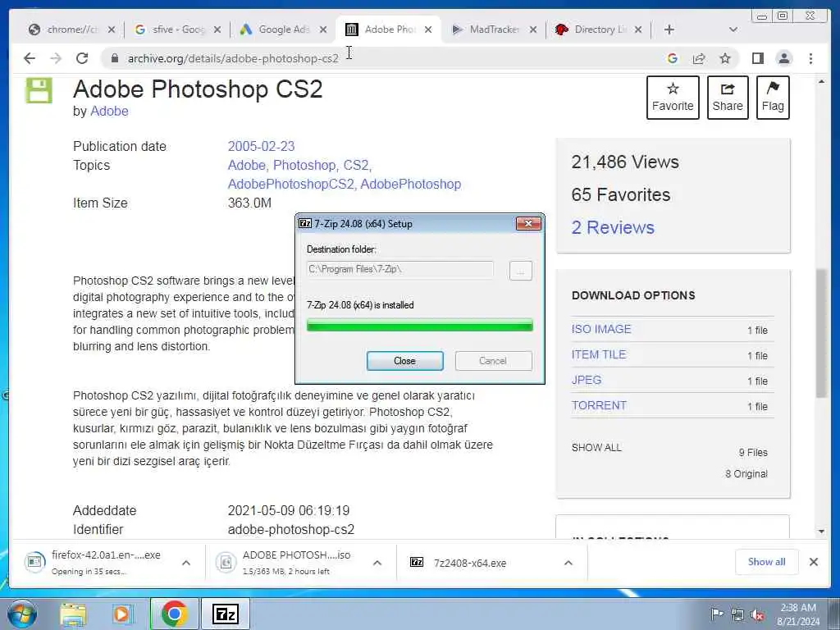Open the ITEM TILE download link
This screenshot has height=630, width=840.
coord(598,354)
